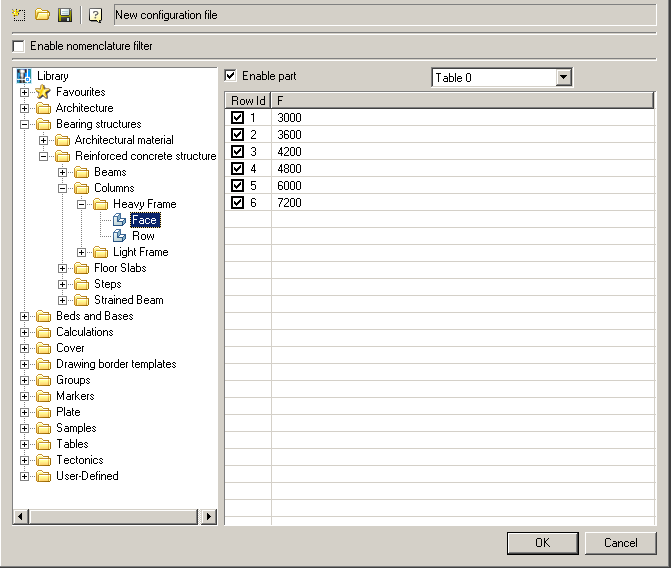Image resolution: width=671 pixels, height=568 pixels.
Task: Open the Help question mark icon
Action: point(95,15)
